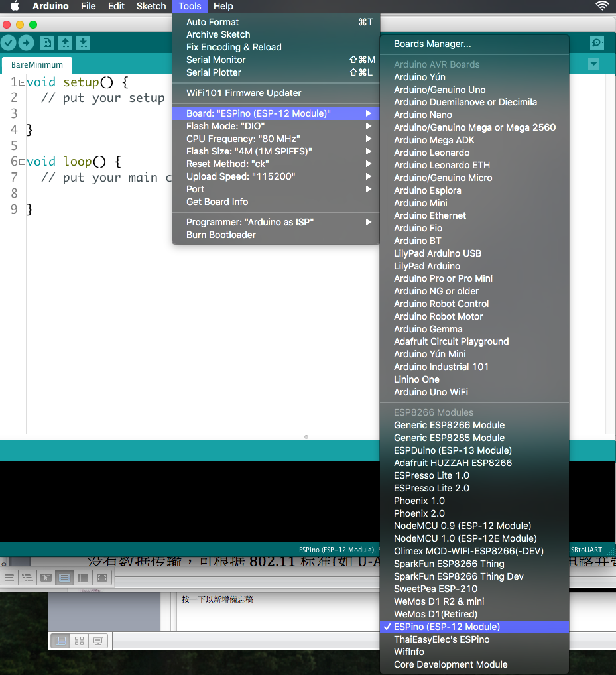Click the Save sketch down-arrow icon

tap(83, 42)
